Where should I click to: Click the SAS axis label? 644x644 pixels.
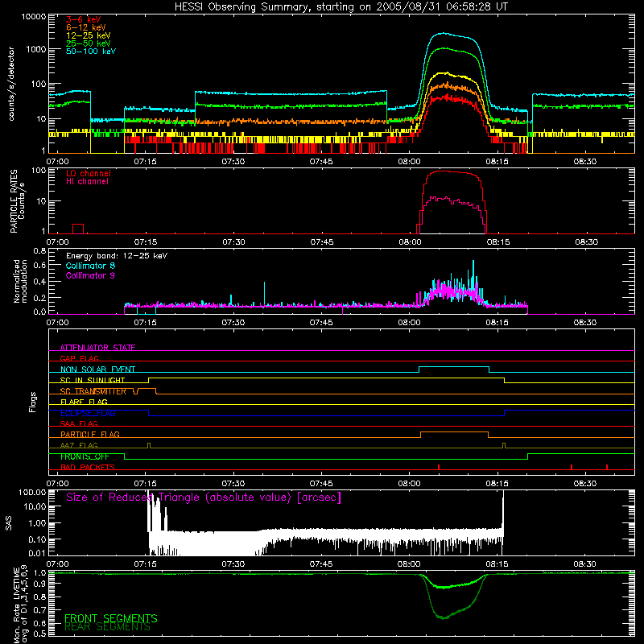9,522
